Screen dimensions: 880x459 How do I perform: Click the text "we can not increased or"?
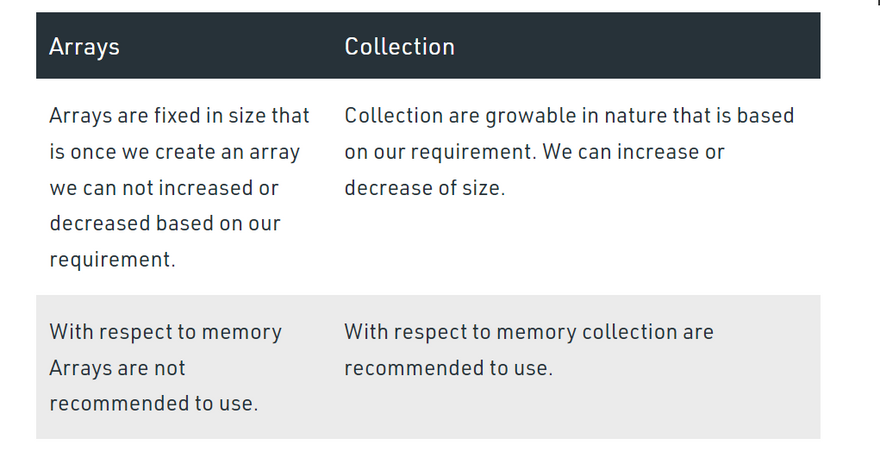(164, 188)
